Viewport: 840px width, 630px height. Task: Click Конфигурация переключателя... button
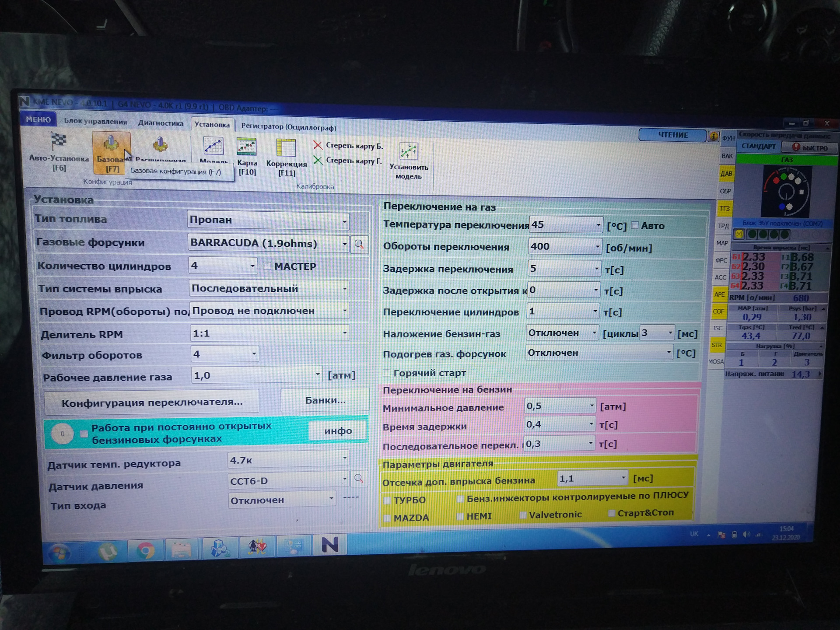(152, 402)
